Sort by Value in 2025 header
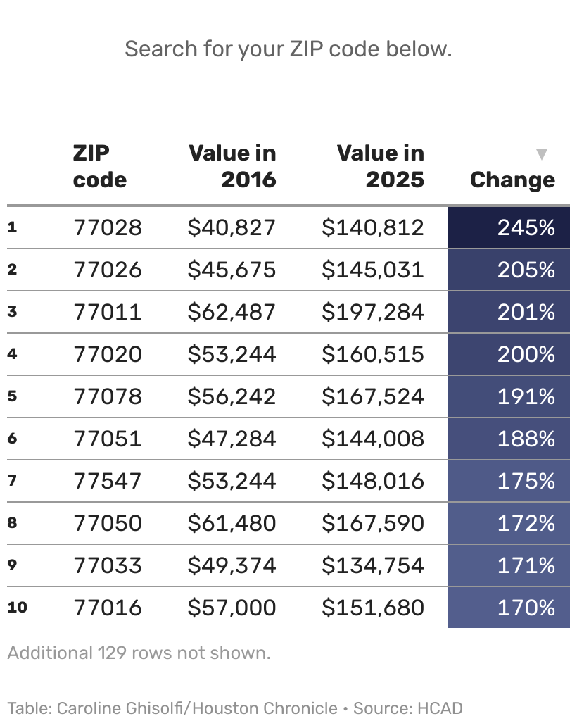This screenshot has width=577, height=728. 381,166
